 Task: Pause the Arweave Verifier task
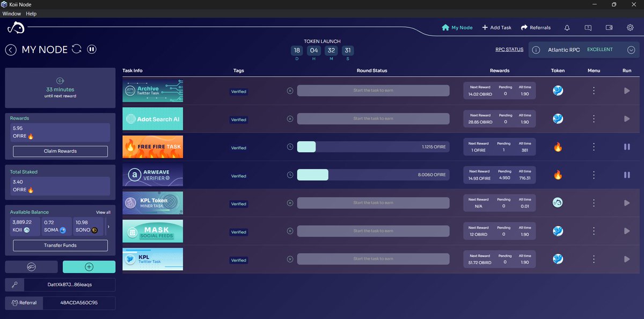627,175
